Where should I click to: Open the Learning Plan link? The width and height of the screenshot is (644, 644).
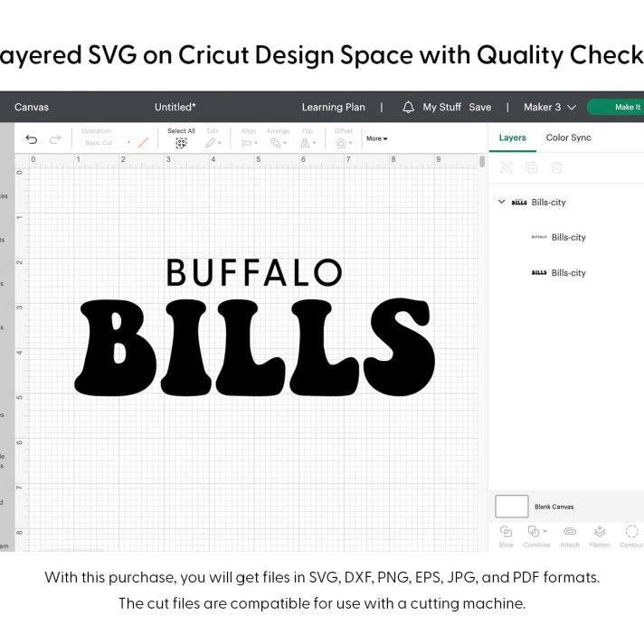[333, 108]
